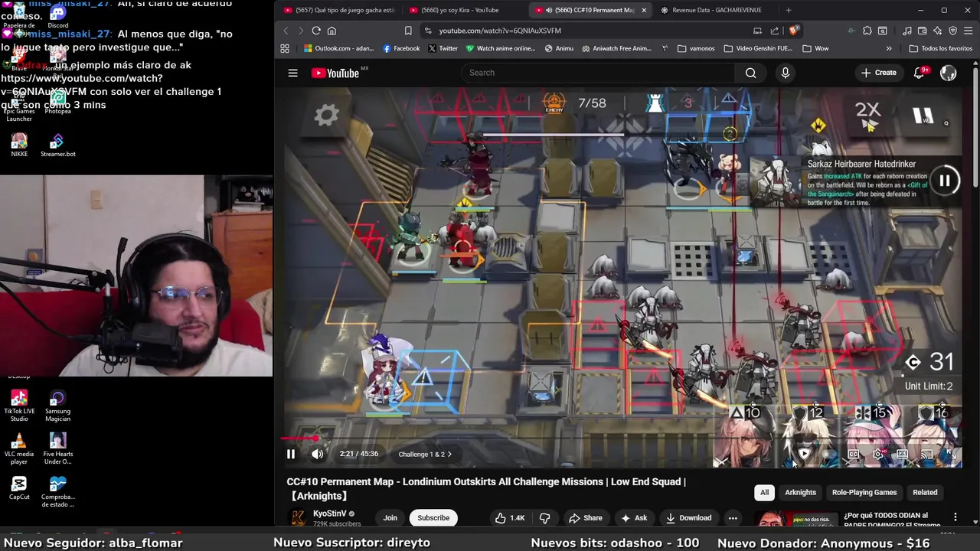Viewport: 980px width, 551px height.
Task: Open the YouTube account avatar menu
Action: coord(948,73)
